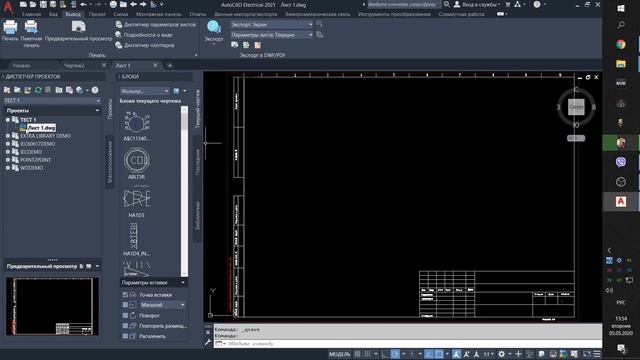Image resolution: width=640 pixels, height=360 pixels.
Task: Click the Проекты vertical side tab
Action: click(109, 109)
